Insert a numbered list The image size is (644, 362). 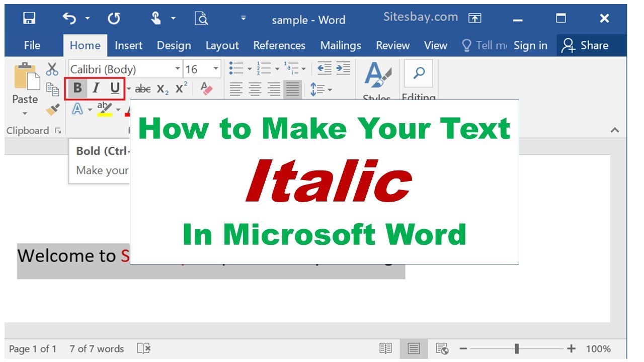(264, 68)
